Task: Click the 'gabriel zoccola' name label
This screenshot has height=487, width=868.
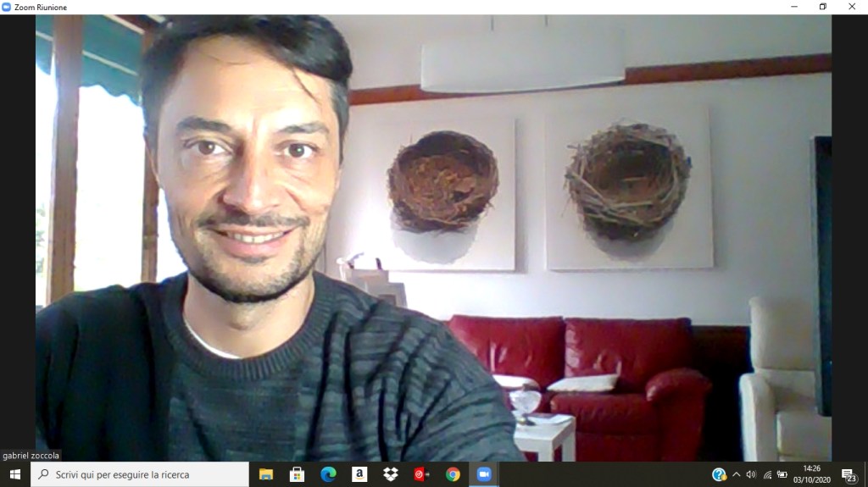Action: 31,456
